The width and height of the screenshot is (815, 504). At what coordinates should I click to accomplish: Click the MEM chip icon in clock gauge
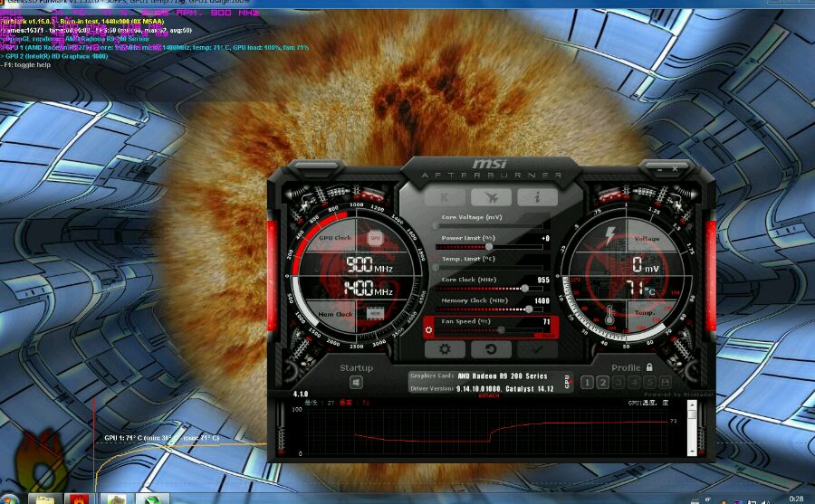[375, 313]
